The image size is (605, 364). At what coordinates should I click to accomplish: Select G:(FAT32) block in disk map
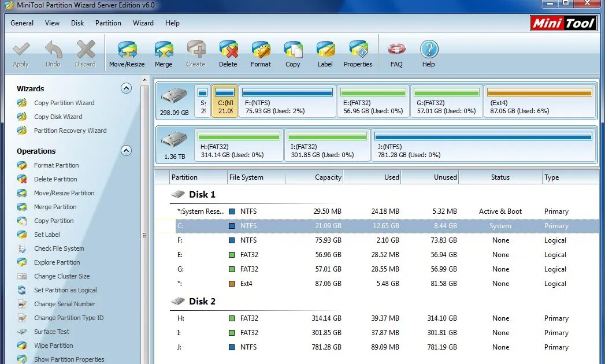click(x=447, y=102)
